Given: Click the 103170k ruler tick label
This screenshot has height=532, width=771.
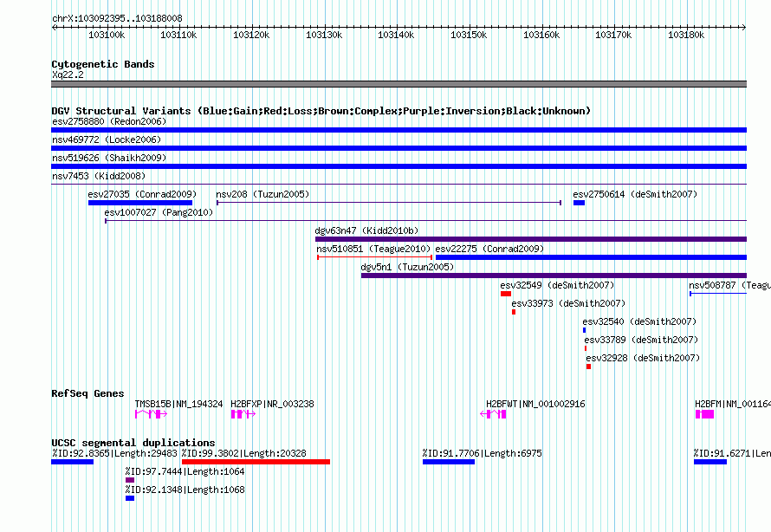Looking at the screenshot, I should 613,36.
